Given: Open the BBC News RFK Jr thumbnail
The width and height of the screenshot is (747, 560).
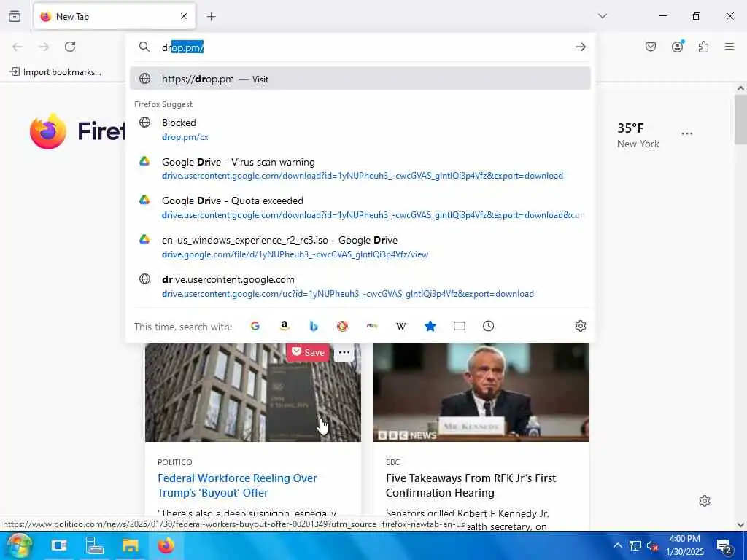Looking at the screenshot, I should [481, 393].
